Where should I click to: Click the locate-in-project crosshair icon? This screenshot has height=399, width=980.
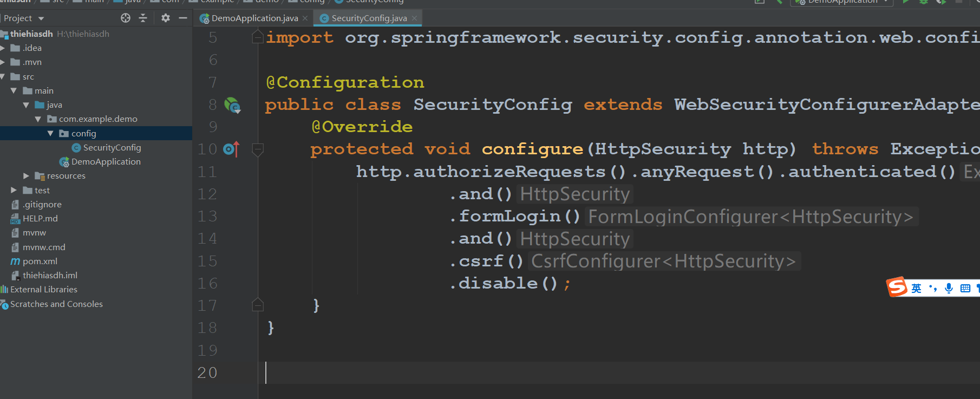126,18
